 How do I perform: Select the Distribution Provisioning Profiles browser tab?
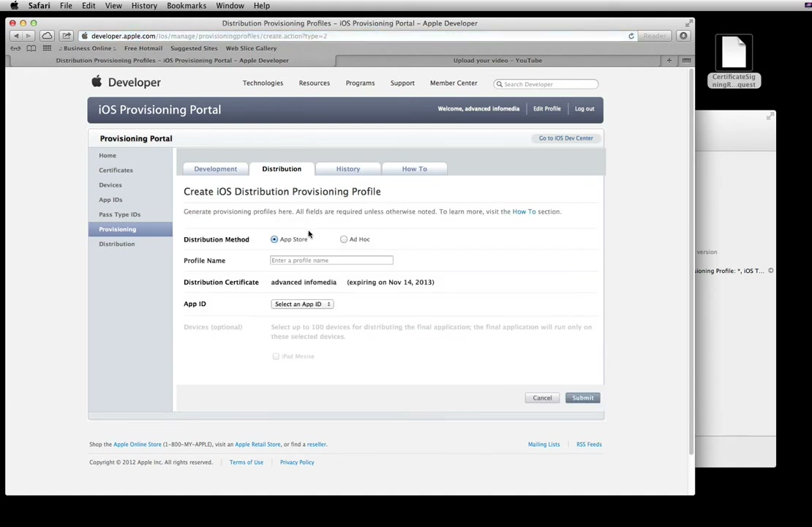[172, 60]
